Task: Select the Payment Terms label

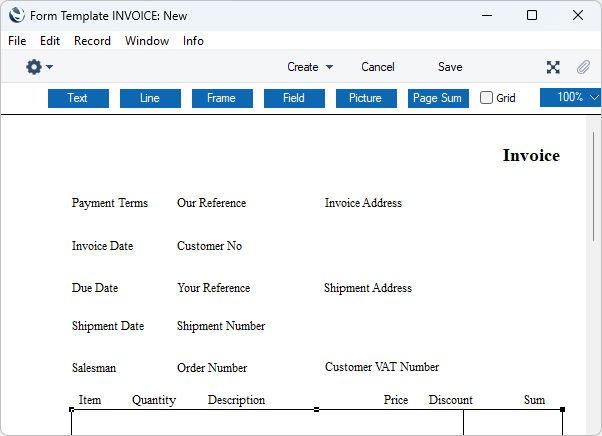Action: click(x=110, y=203)
